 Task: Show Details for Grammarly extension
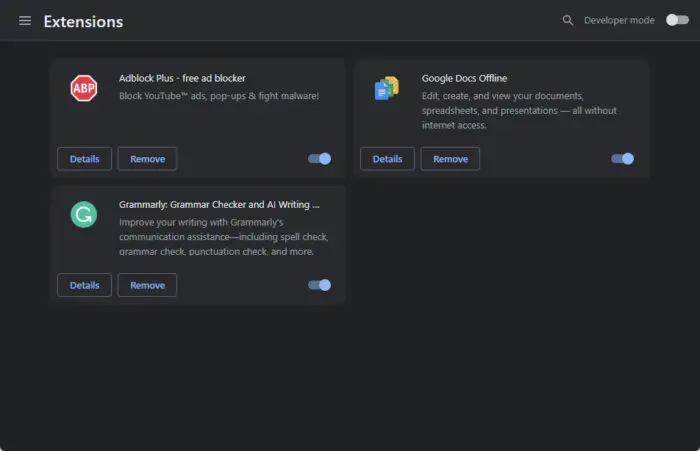[x=85, y=285]
